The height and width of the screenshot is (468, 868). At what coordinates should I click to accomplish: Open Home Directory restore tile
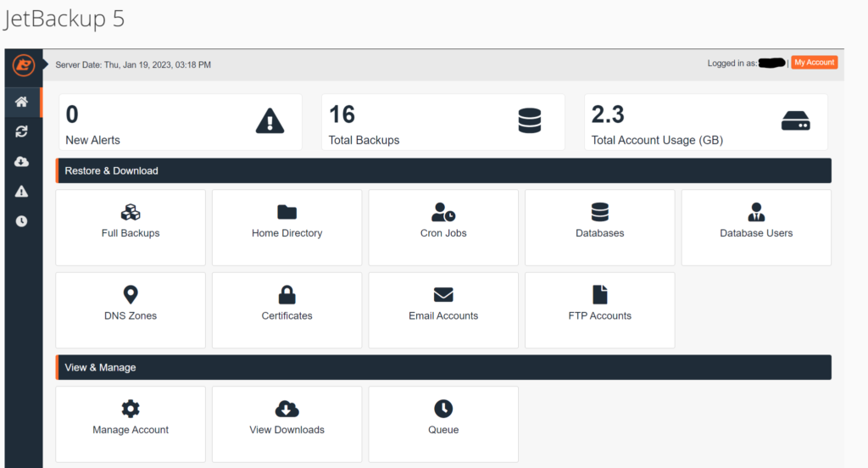tap(287, 226)
